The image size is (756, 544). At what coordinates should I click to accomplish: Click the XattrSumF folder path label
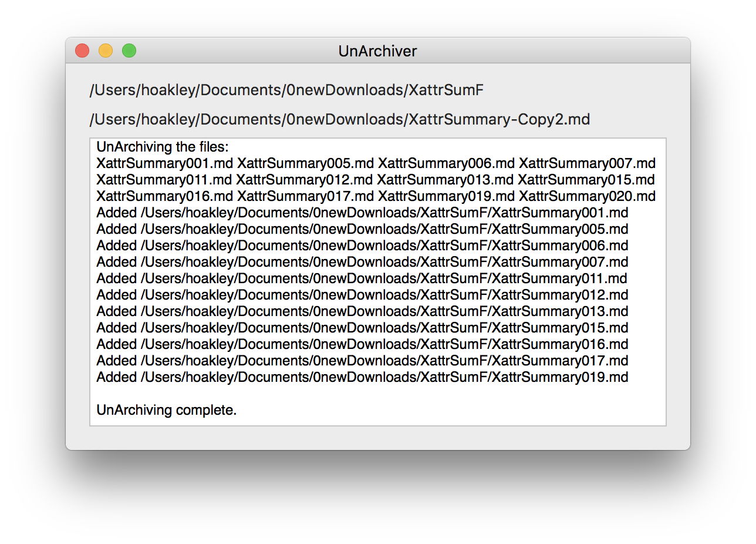286,90
